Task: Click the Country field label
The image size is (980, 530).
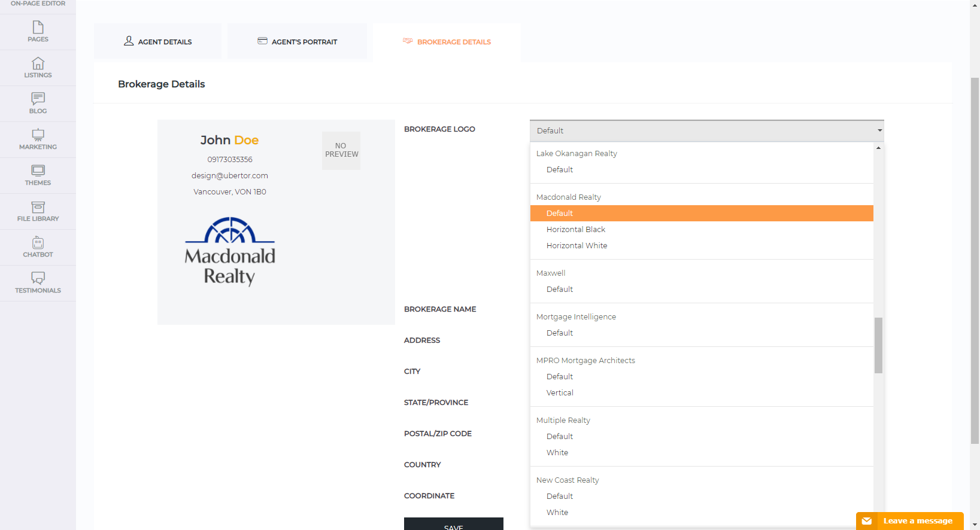Action: [422, 465]
